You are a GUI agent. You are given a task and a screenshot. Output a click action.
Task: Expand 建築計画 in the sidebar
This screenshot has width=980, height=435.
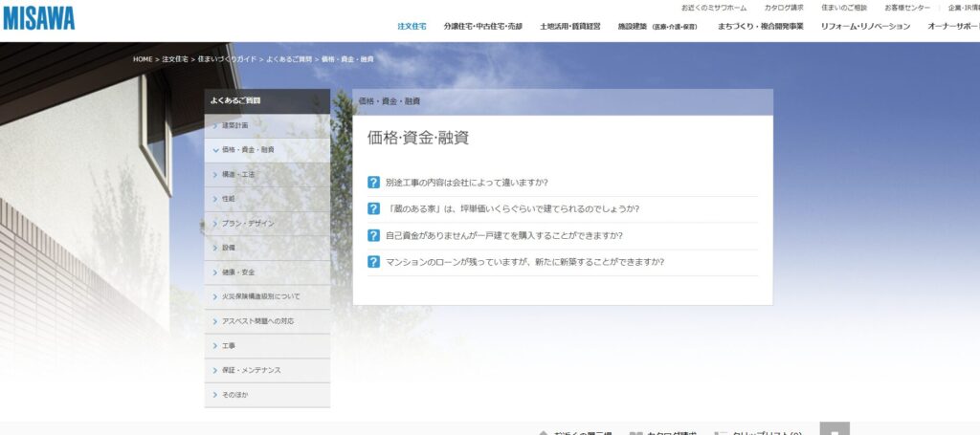point(234,125)
